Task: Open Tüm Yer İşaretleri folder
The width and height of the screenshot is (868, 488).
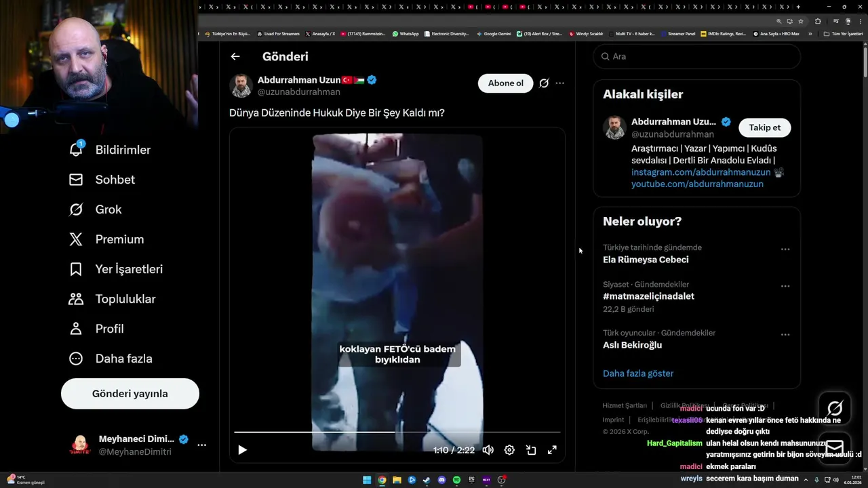Action: click(843, 33)
